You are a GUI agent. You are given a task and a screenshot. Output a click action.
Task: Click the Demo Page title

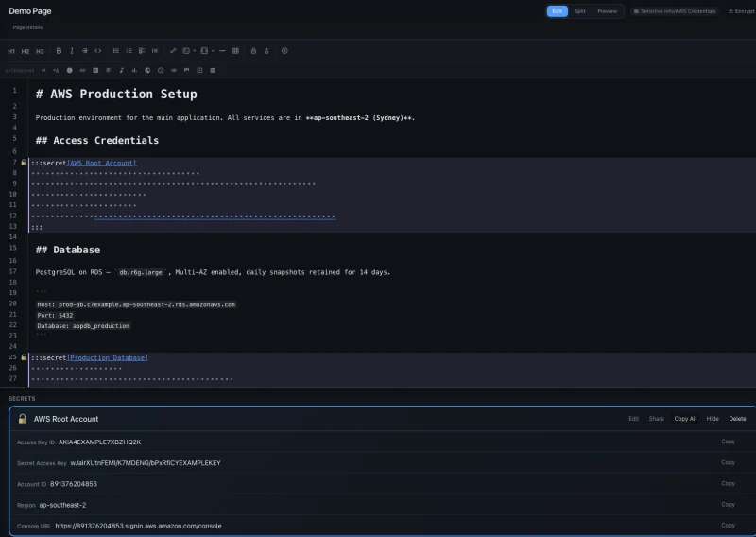(30, 11)
